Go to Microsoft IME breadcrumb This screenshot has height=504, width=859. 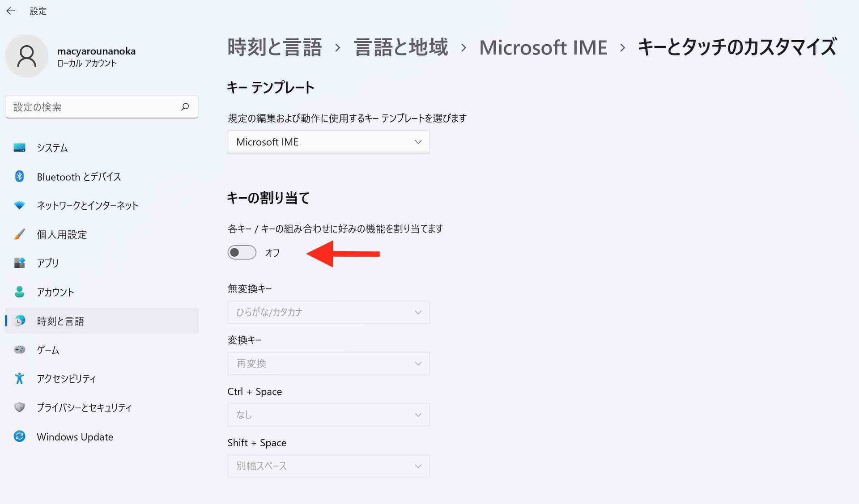coord(543,47)
